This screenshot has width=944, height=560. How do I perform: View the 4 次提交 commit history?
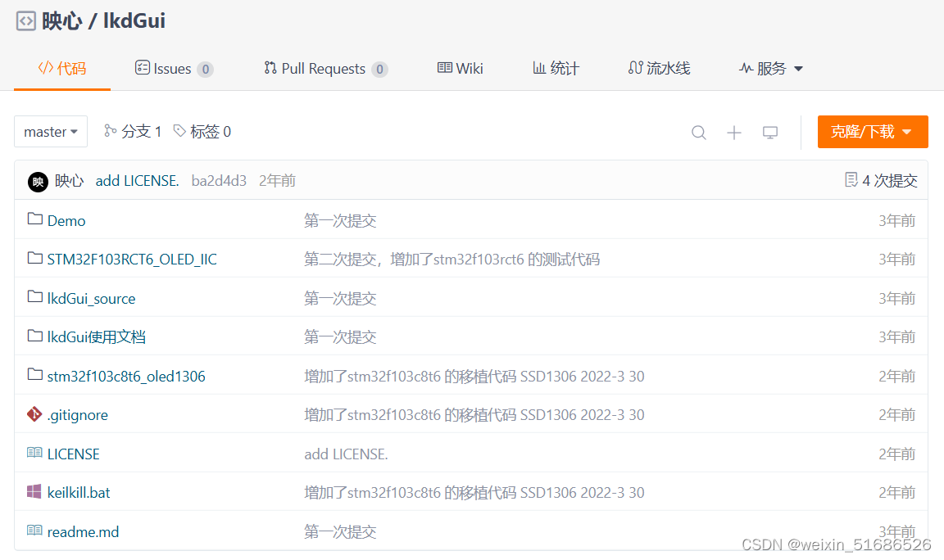881,180
